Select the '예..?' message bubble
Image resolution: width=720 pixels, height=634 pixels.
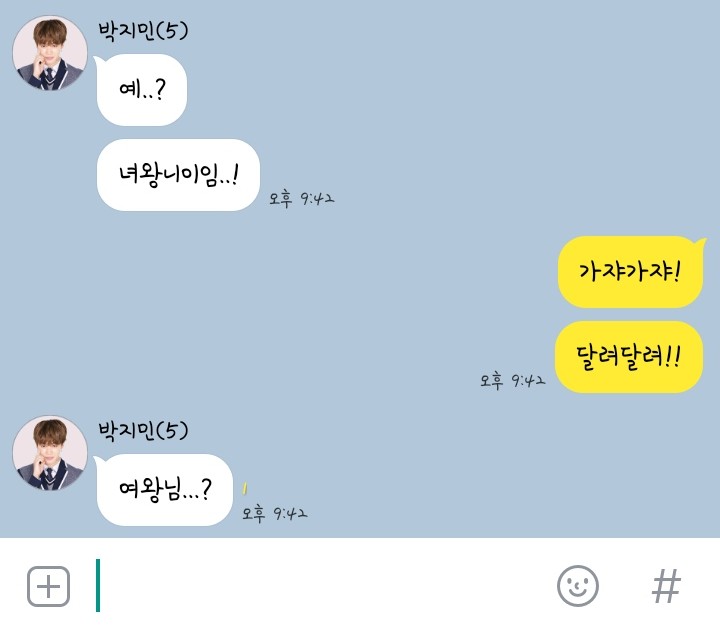point(141,90)
